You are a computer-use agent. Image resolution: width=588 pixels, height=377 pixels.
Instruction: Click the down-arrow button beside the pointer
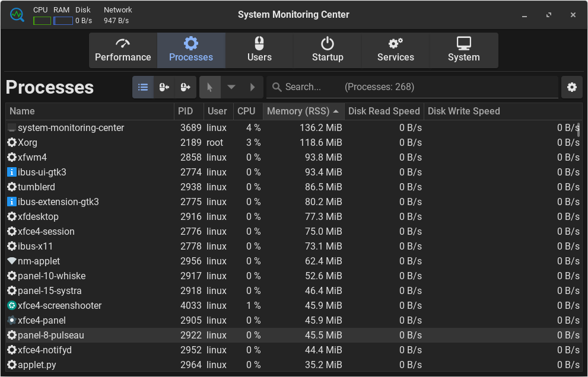point(231,87)
